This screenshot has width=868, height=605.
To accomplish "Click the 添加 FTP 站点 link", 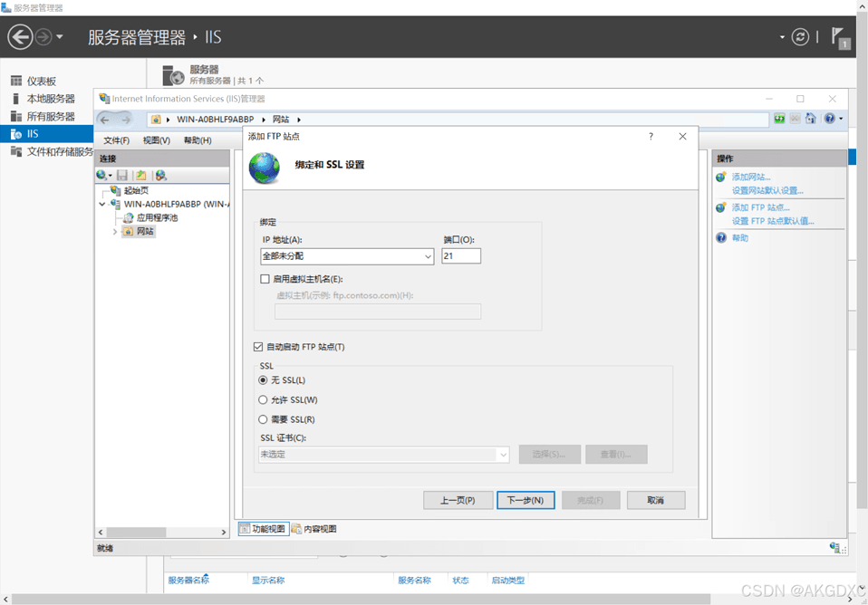I will [x=760, y=207].
